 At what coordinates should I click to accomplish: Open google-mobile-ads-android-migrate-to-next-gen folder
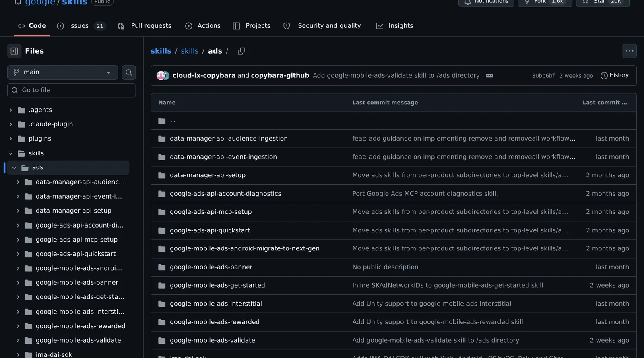pos(245,249)
